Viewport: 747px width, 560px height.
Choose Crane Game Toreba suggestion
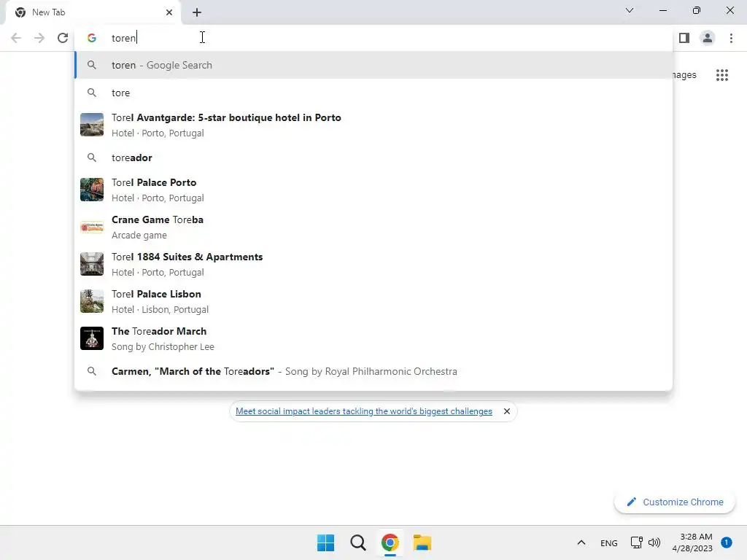point(373,227)
